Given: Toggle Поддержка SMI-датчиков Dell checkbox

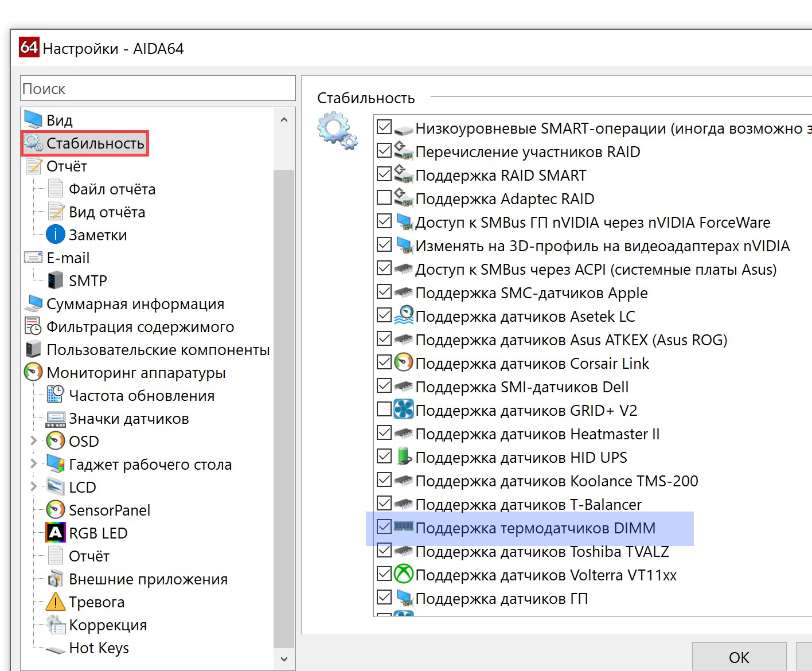Looking at the screenshot, I should point(384,386).
